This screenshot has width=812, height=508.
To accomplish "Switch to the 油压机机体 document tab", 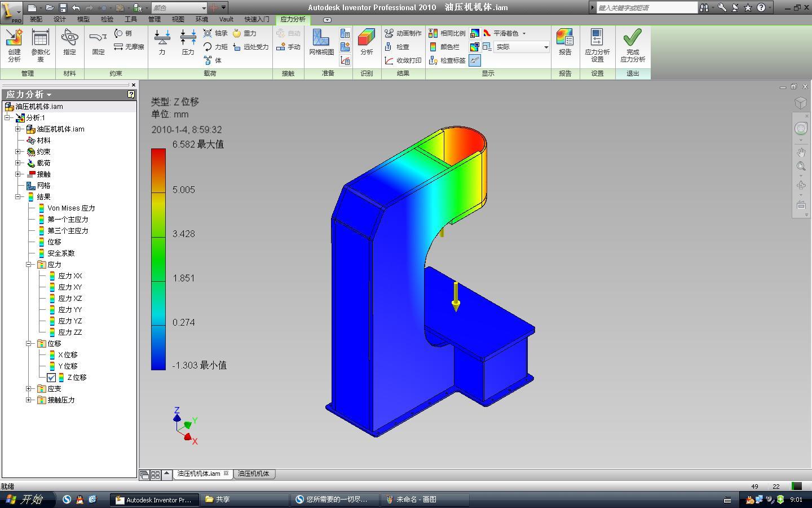I will pos(254,474).
